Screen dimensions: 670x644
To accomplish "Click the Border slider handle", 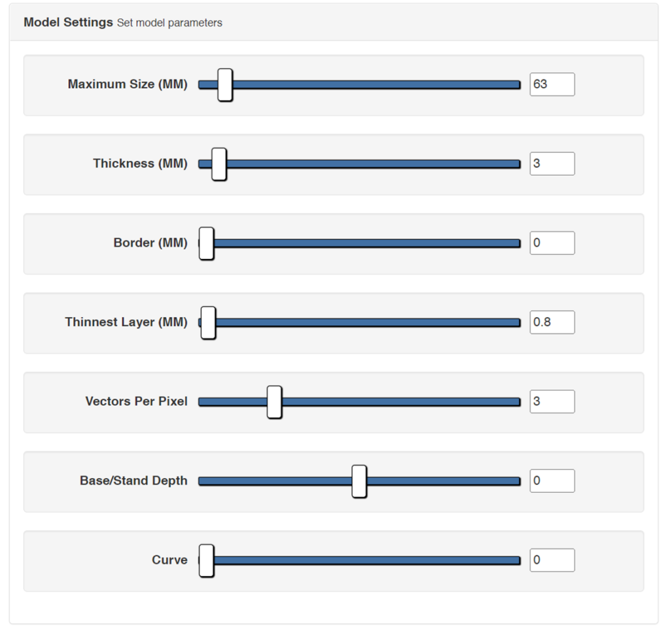I will click(x=206, y=243).
